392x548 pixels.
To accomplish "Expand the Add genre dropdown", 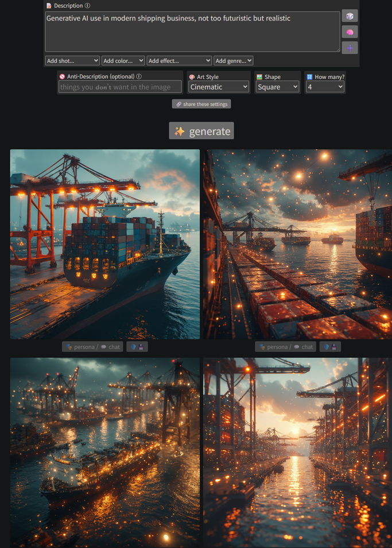I will (x=233, y=60).
